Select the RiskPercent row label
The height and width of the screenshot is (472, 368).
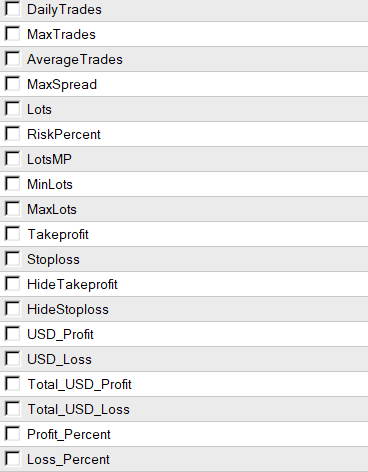[64, 134]
